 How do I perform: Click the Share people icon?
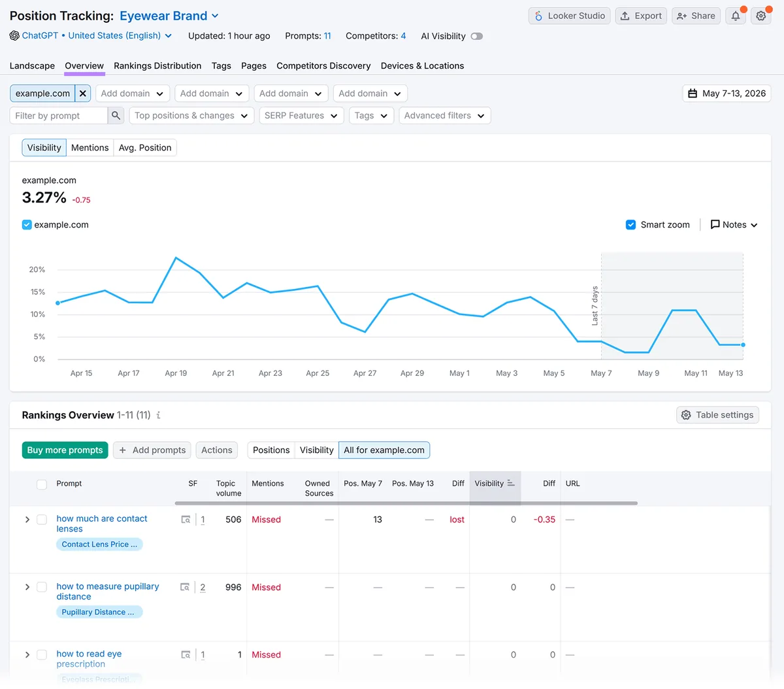click(681, 16)
